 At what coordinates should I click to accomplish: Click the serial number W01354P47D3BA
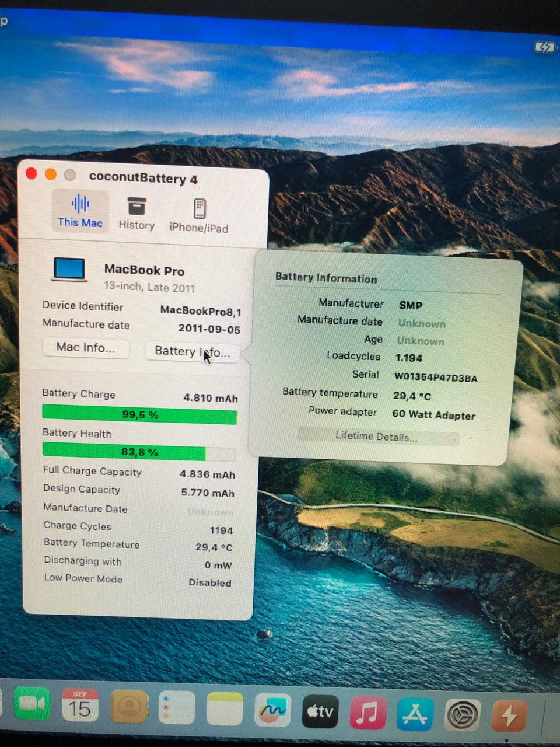pos(436,378)
